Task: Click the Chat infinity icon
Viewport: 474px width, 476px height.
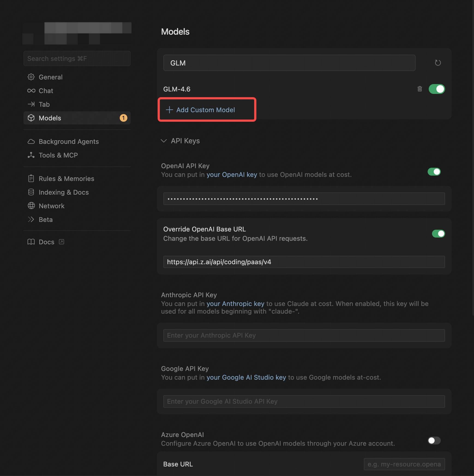Action: (31, 91)
